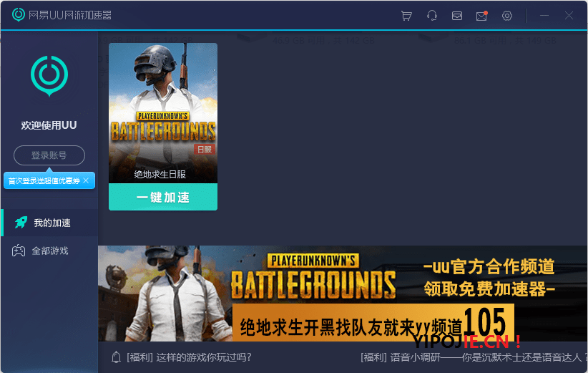Select the 绝地求生日服 game card cover
The image size is (588, 373).
pos(163,113)
